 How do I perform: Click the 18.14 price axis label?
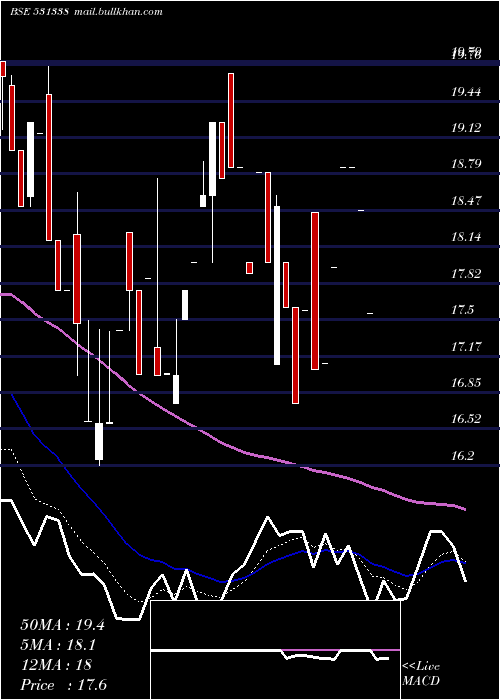tap(466, 237)
